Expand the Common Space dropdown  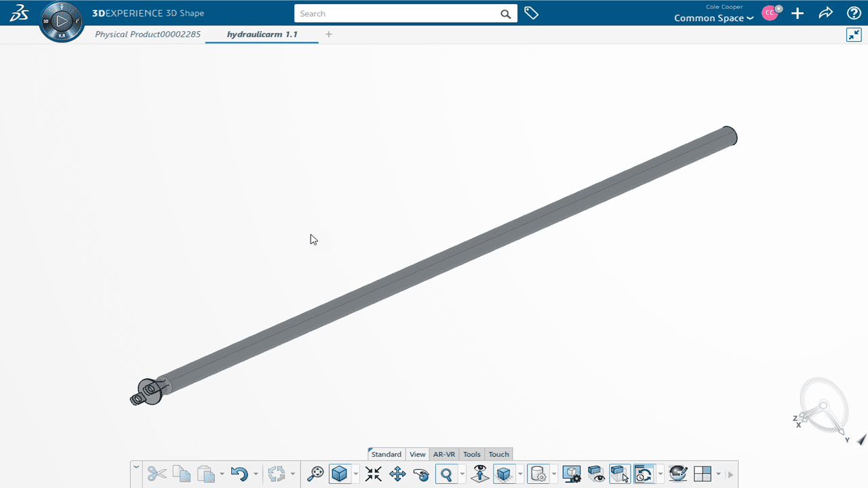[x=713, y=18]
